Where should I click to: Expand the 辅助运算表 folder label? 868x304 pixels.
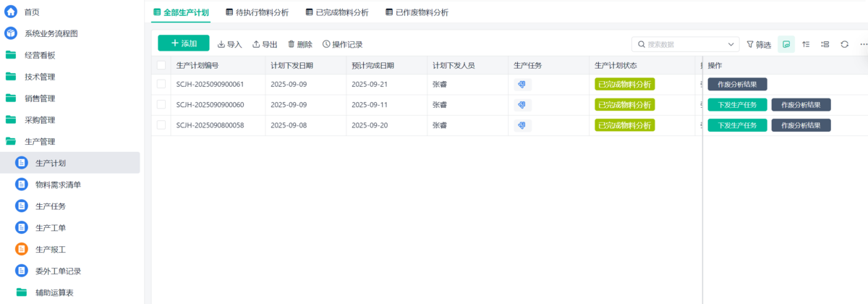[x=54, y=293]
